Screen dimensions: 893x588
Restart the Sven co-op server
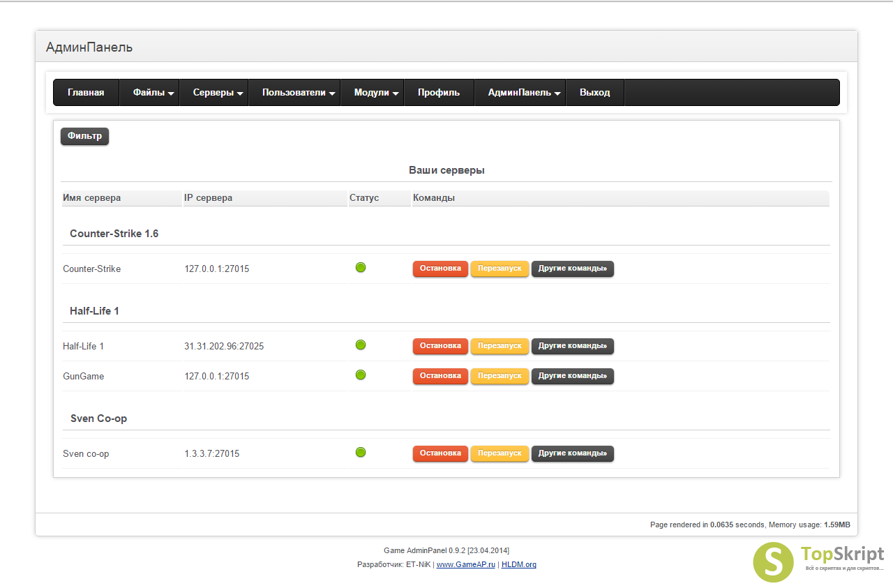pyautogui.click(x=500, y=453)
